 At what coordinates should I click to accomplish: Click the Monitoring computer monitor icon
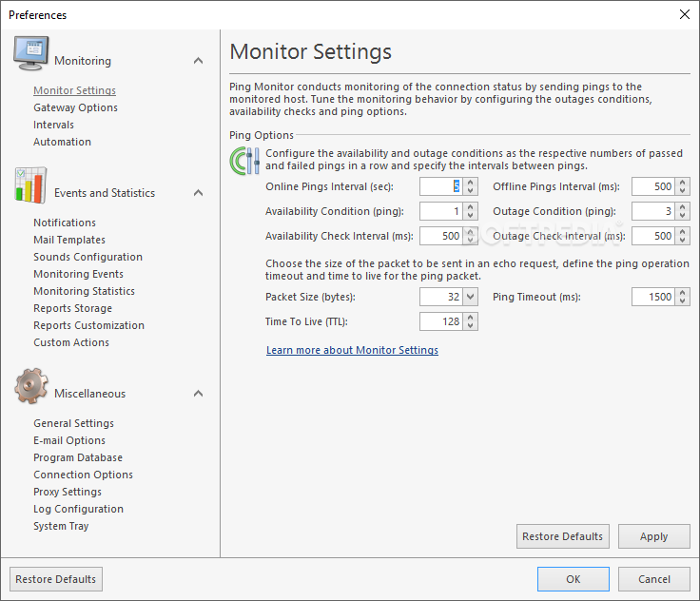[30, 53]
